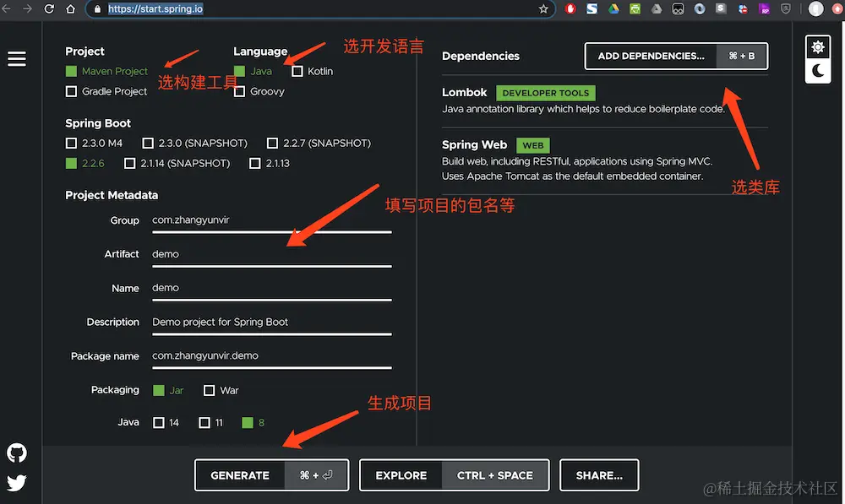845x504 pixels.
Task: Select Java version 8
Action: click(x=253, y=423)
